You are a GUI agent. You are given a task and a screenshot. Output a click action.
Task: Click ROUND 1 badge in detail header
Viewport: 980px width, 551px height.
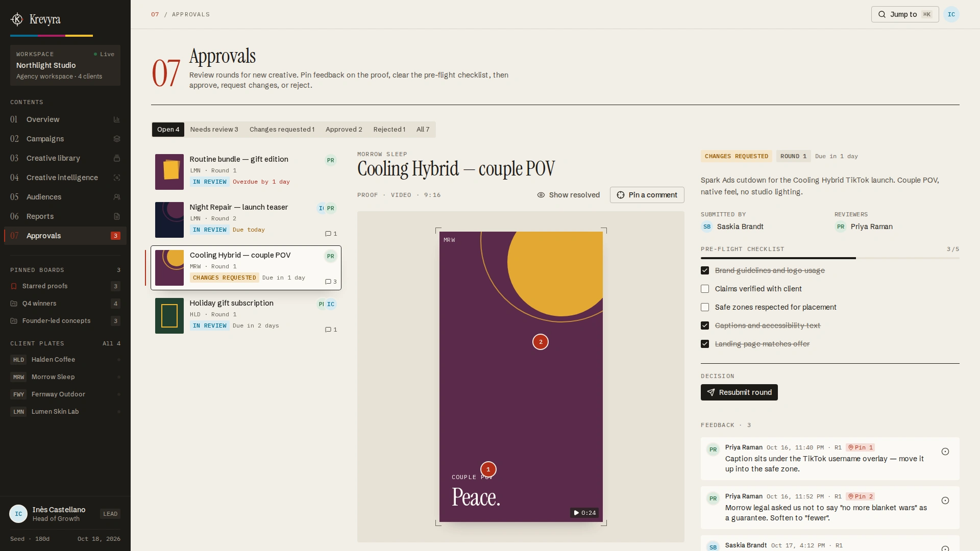793,156
